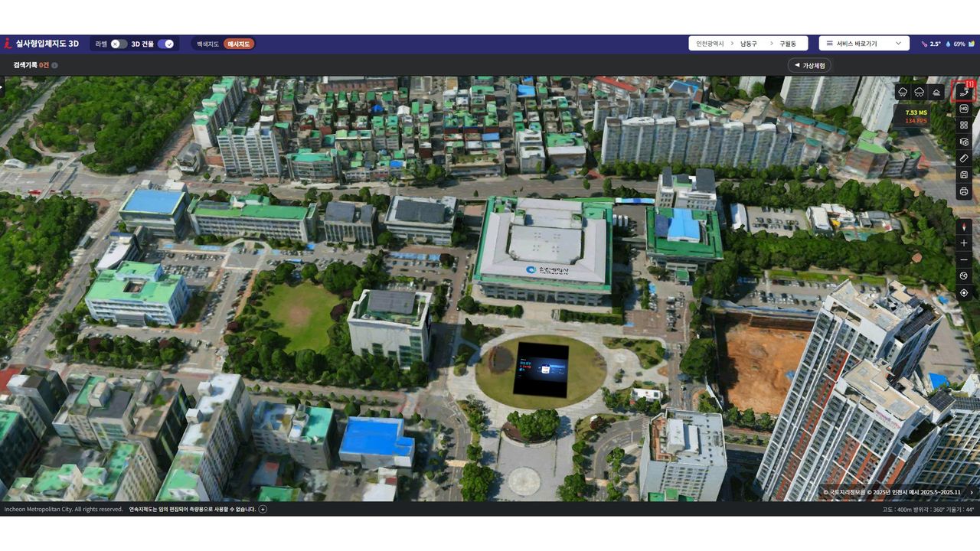The width and height of the screenshot is (980, 551).
Task: Click the 3D/2D view switch icon
Action: (x=963, y=92)
